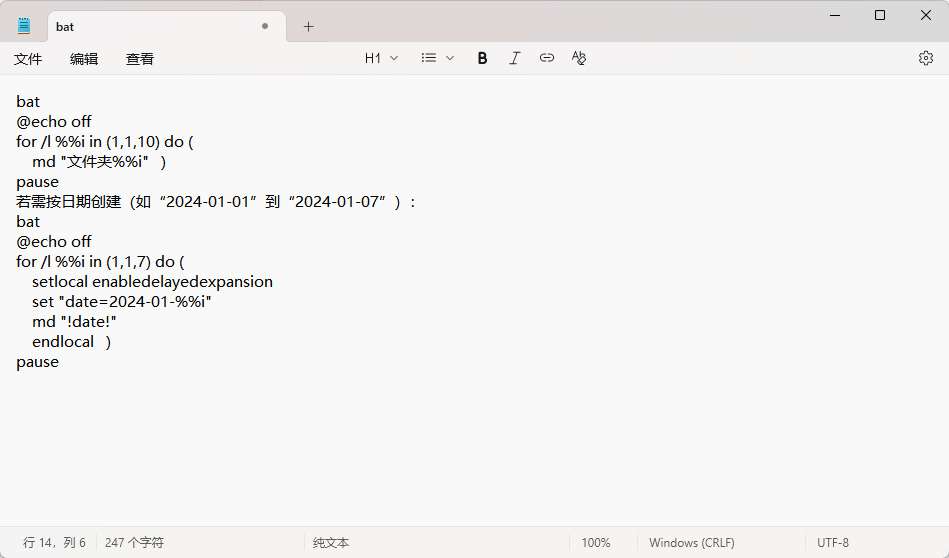Click line 'for /l %%i in (1,1,10) do ('
Screen dimensions: 949x558
[105, 142]
